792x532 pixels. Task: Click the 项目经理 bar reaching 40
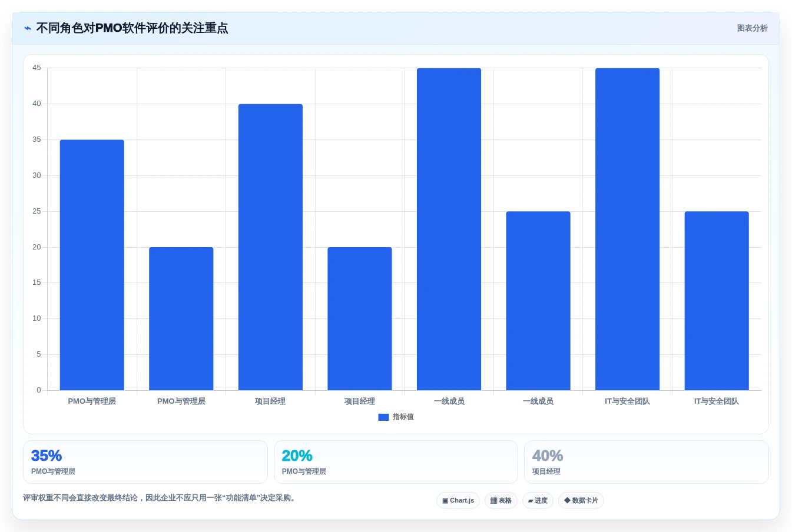270,247
